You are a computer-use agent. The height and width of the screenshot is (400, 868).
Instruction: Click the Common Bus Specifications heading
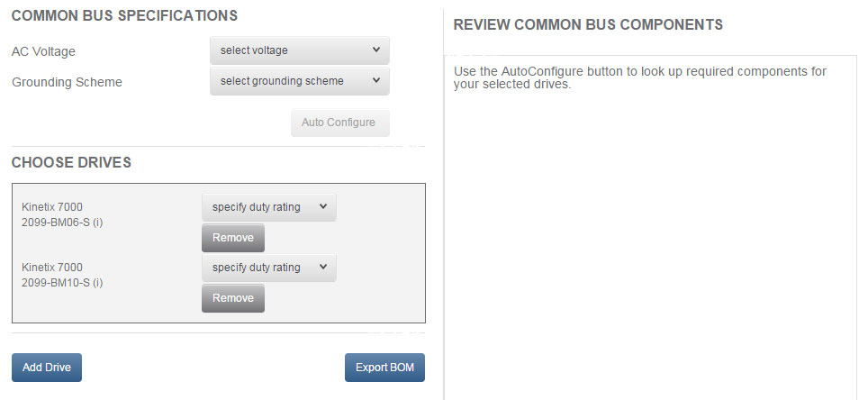(124, 15)
